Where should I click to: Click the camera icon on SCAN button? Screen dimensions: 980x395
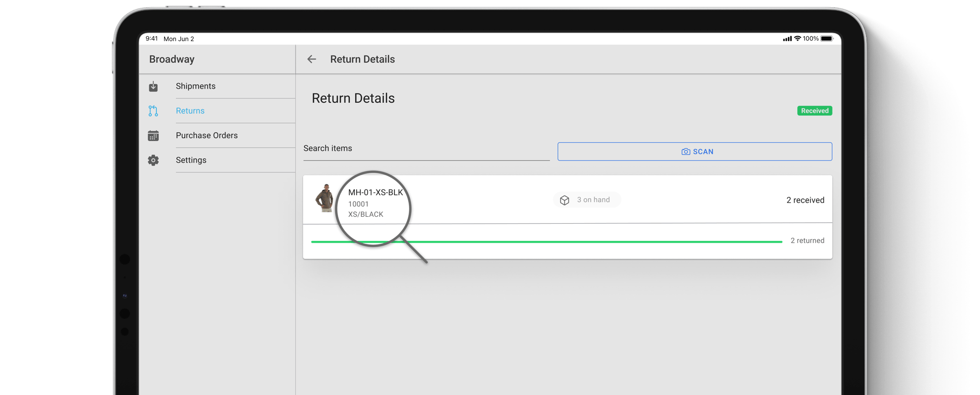pyautogui.click(x=686, y=152)
